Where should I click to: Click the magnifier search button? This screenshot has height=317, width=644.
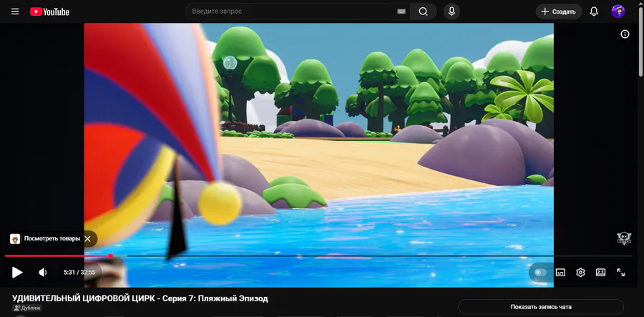click(424, 11)
